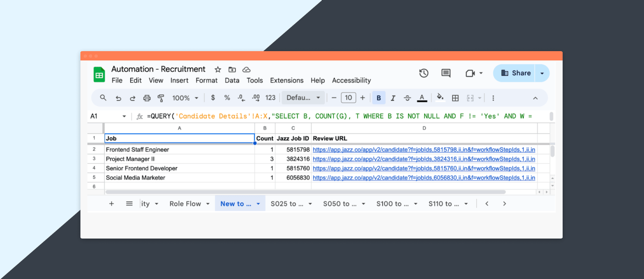Click the Undo icon
The image size is (644, 279).
tap(118, 98)
